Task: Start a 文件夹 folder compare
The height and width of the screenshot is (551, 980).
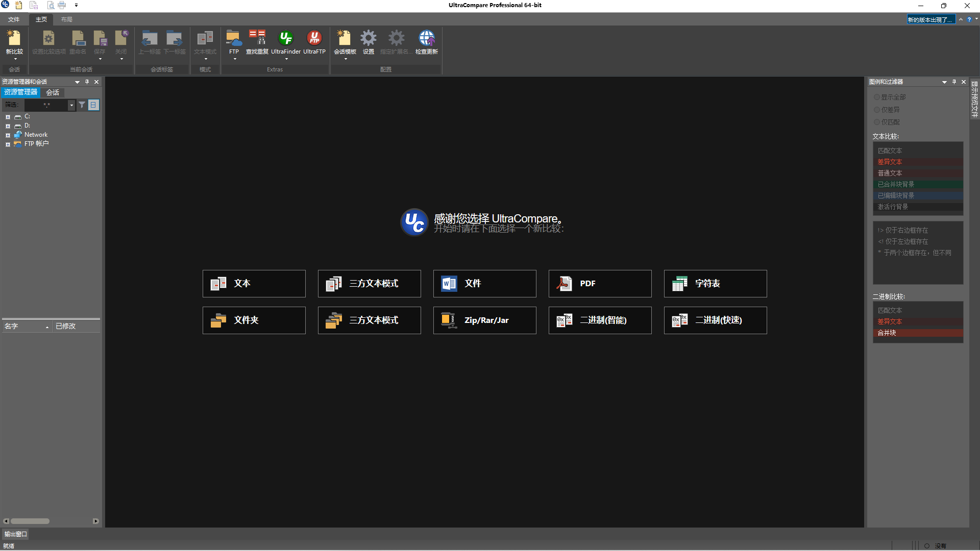Action: pyautogui.click(x=254, y=320)
